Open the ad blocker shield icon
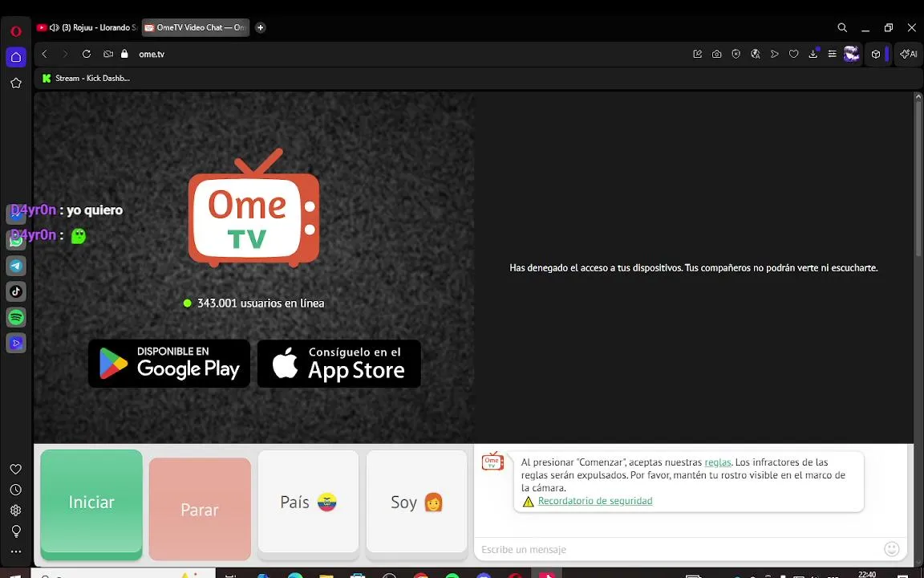Screen dimensions: 924x578 (736, 54)
